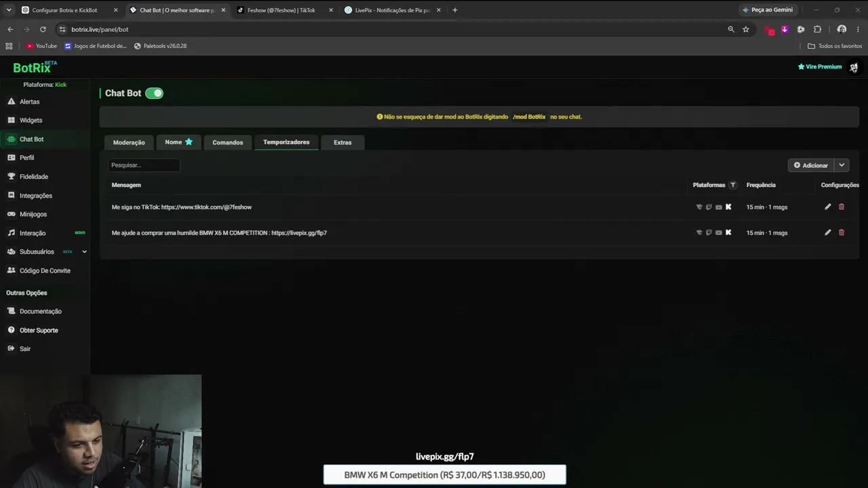Screen dimensions: 868x488
Task: Toggle YouTube platform on the TikTok message row
Action: [x=719, y=207]
